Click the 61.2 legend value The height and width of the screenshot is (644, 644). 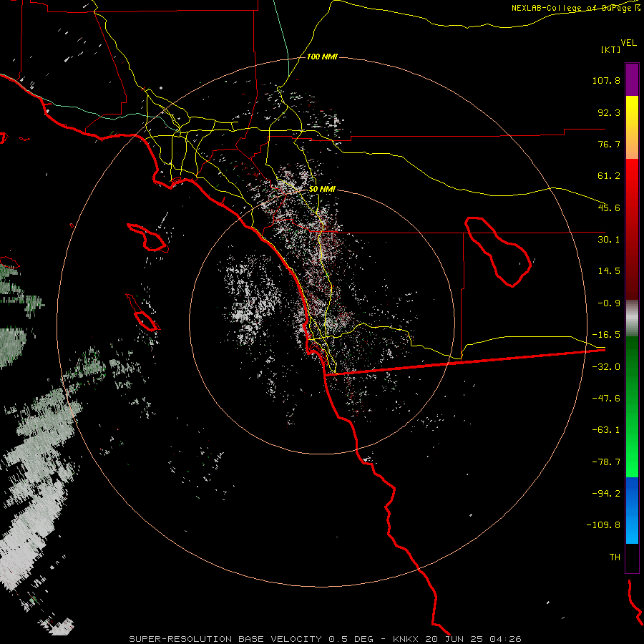(x=609, y=176)
